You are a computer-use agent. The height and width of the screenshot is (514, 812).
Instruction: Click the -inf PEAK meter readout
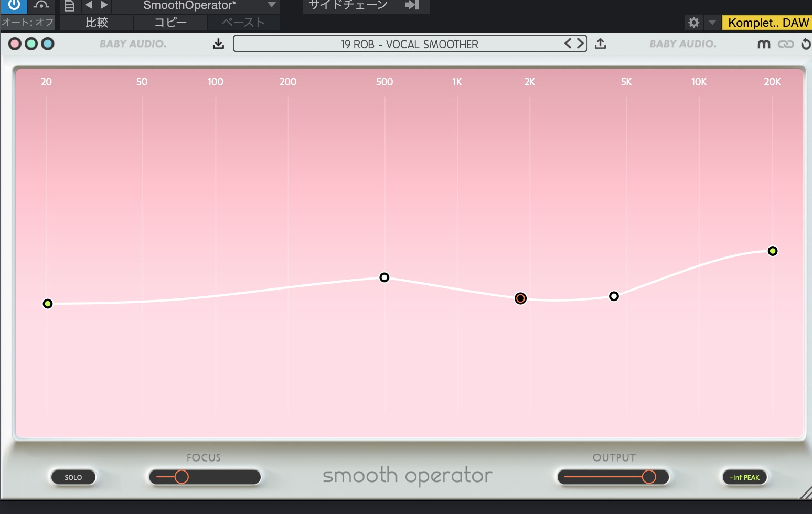pyautogui.click(x=744, y=477)
